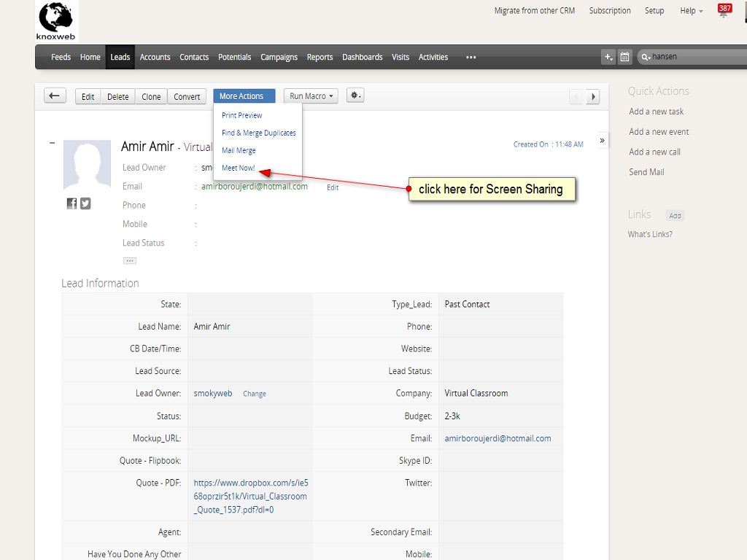The height and width of the screenshot is (560, 747).
Task: Click the More Actions button
Action: click(244, 96)
